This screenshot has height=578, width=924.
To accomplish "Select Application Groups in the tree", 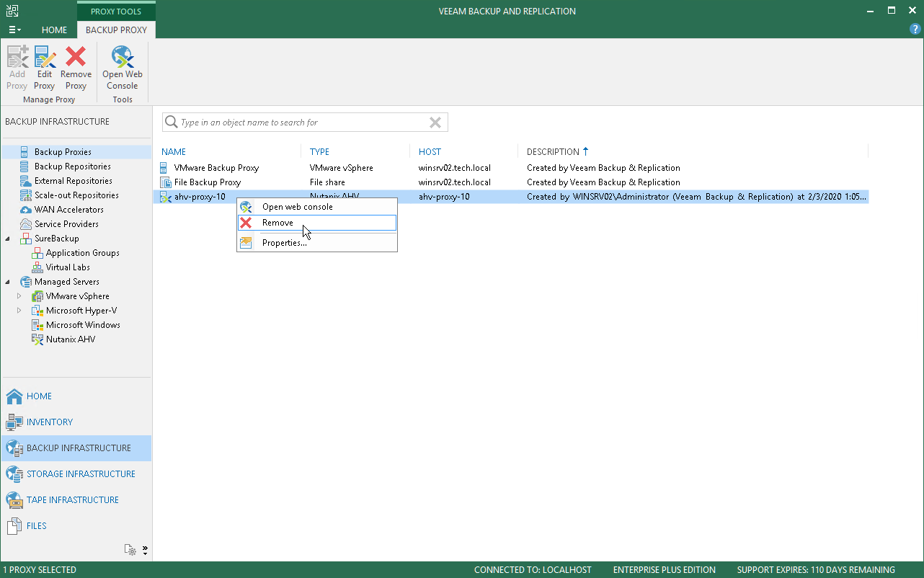I will click(x=83, y=253).
